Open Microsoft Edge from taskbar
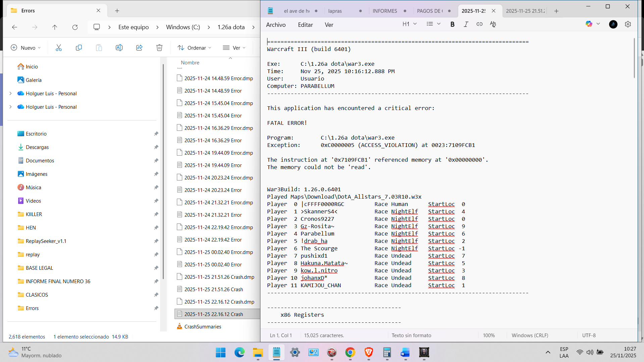This screenshot has width=644, height=362. 239,352
